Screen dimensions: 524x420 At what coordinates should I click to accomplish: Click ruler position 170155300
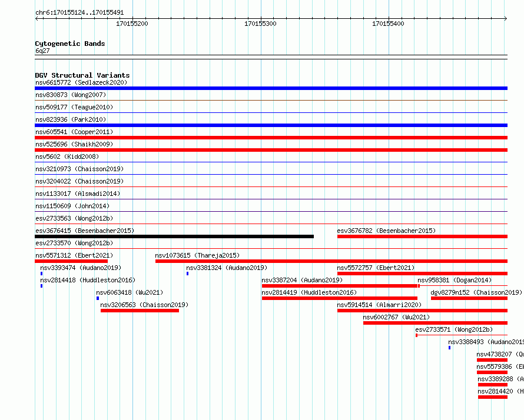pos(260,24)
